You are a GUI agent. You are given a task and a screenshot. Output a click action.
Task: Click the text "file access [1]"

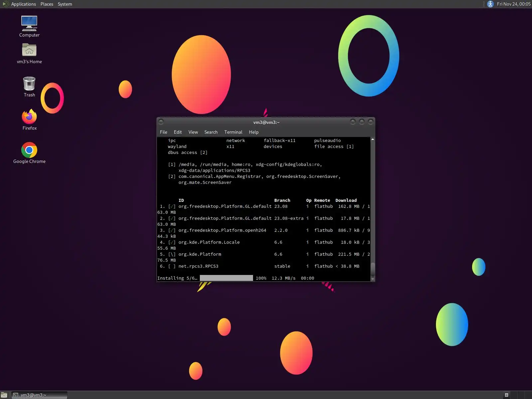(x=334, y=146)
